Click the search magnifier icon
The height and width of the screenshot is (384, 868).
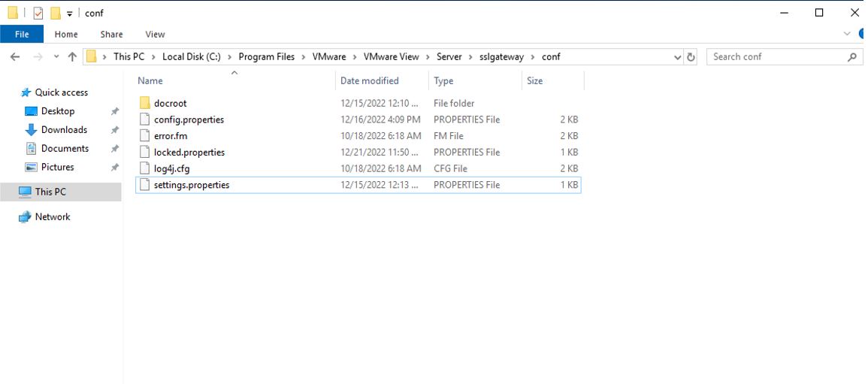852,56
